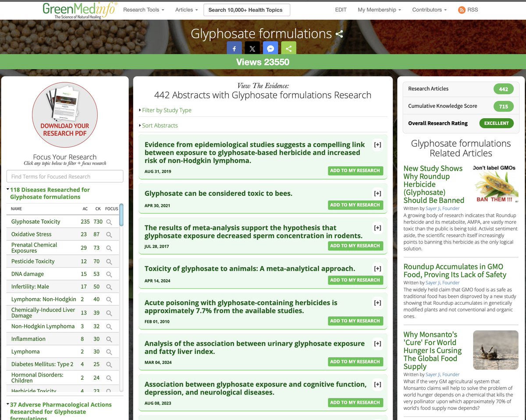This screenshot has width=526, height=420.
Task: Open the Articles menu
Action: click(x=186, y=10)
